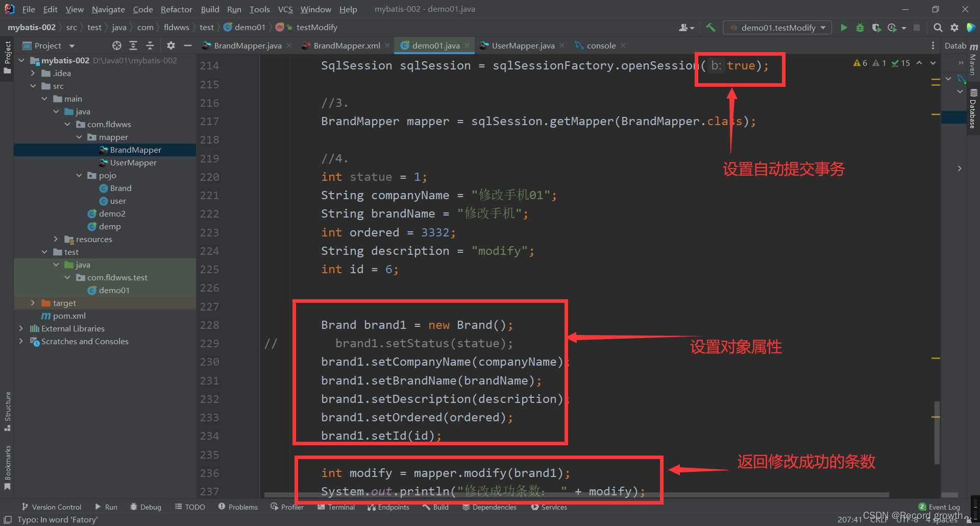Open the Services tool window
Viewport: 980px width, 526px height.
[549, 507]
